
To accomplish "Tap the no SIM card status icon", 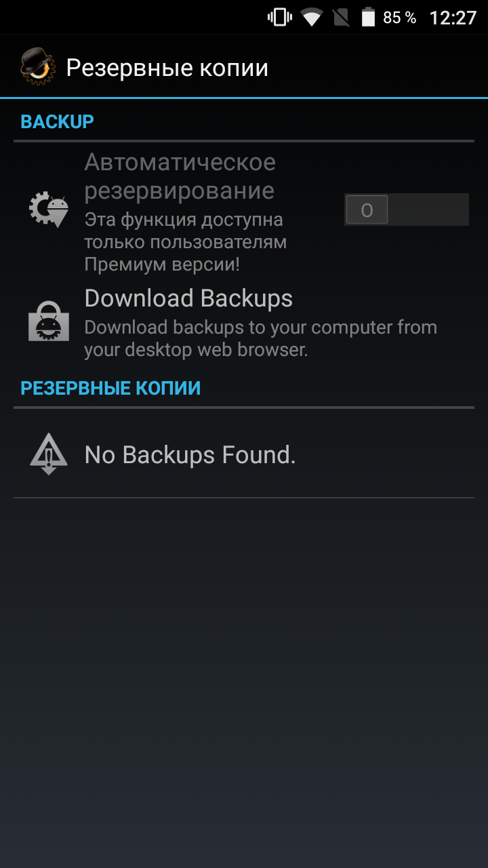I will (x=341, y=18).
